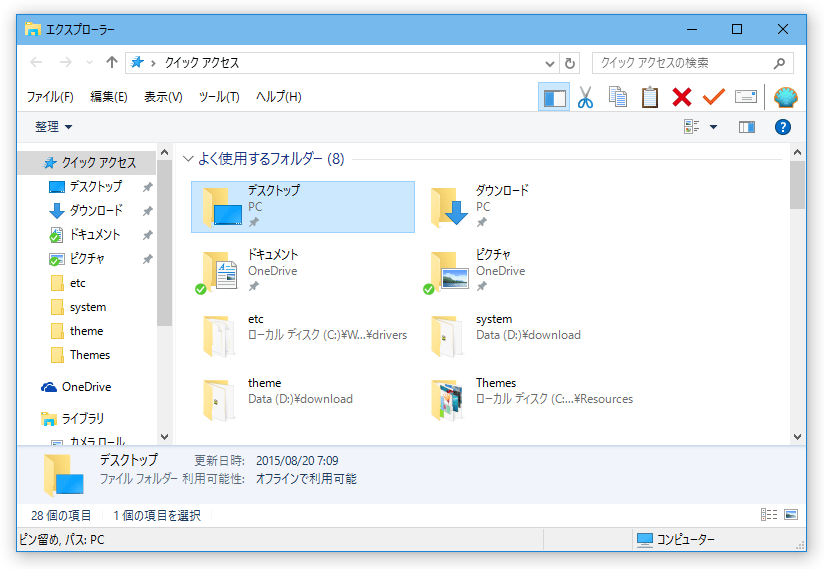Open the ツール(T) menu

tap(219, 97)
